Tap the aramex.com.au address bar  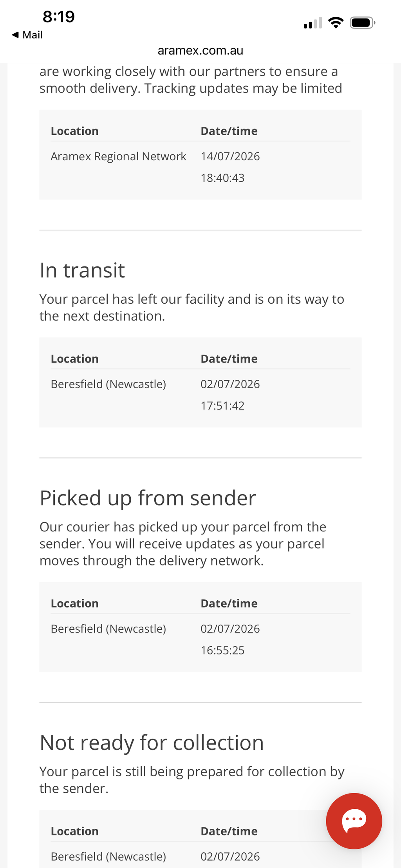click(x=200, y=50)
